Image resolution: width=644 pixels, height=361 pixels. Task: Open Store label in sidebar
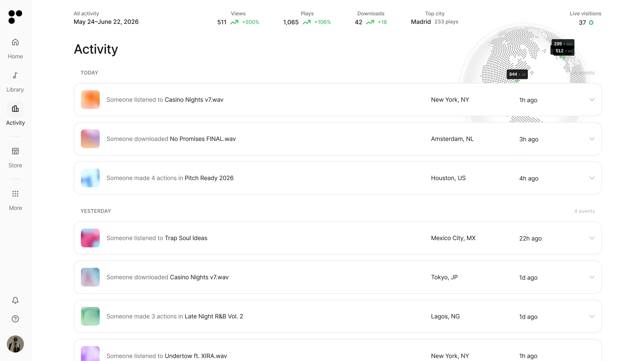pyautogui.click(x=15, y=165)
